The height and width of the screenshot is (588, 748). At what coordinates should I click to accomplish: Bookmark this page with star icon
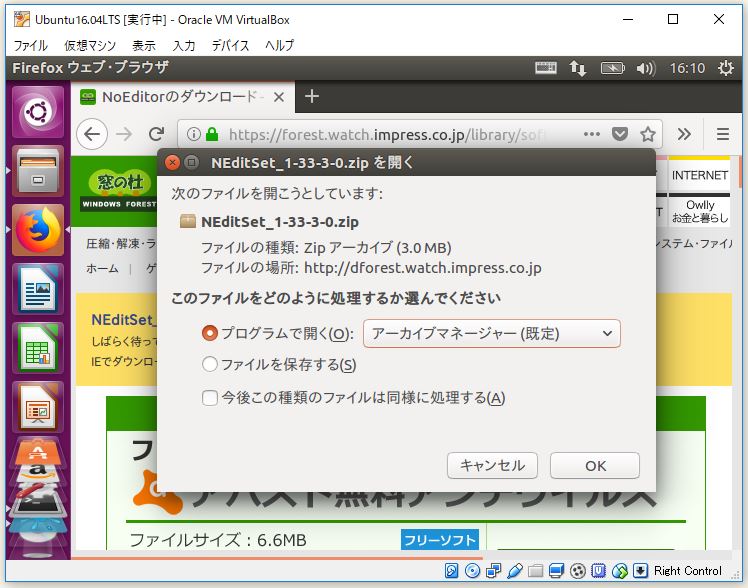pyautogui.click(x=647, y=134)
